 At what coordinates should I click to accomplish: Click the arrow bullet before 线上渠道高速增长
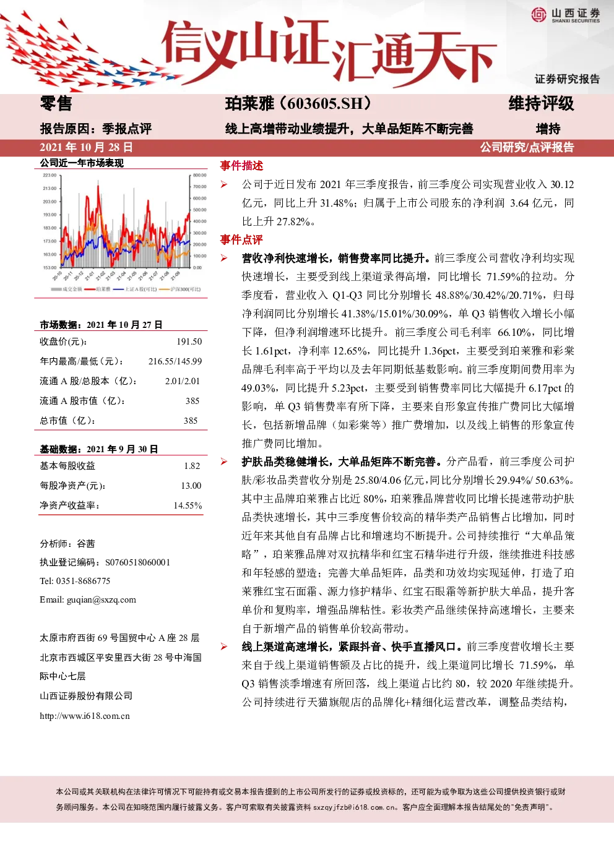224,647
